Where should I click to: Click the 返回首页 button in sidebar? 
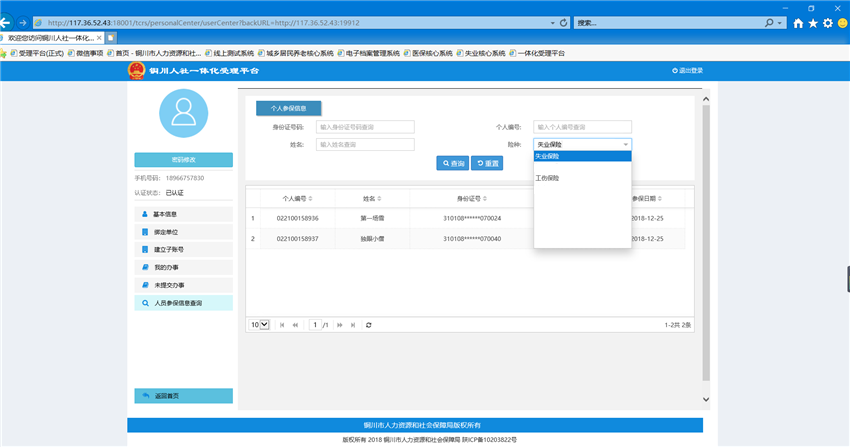[183, 396]
